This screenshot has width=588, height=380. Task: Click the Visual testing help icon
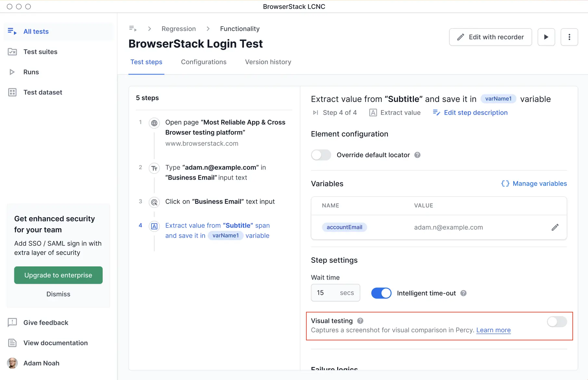pyautogui.click(x=360, y=321)
